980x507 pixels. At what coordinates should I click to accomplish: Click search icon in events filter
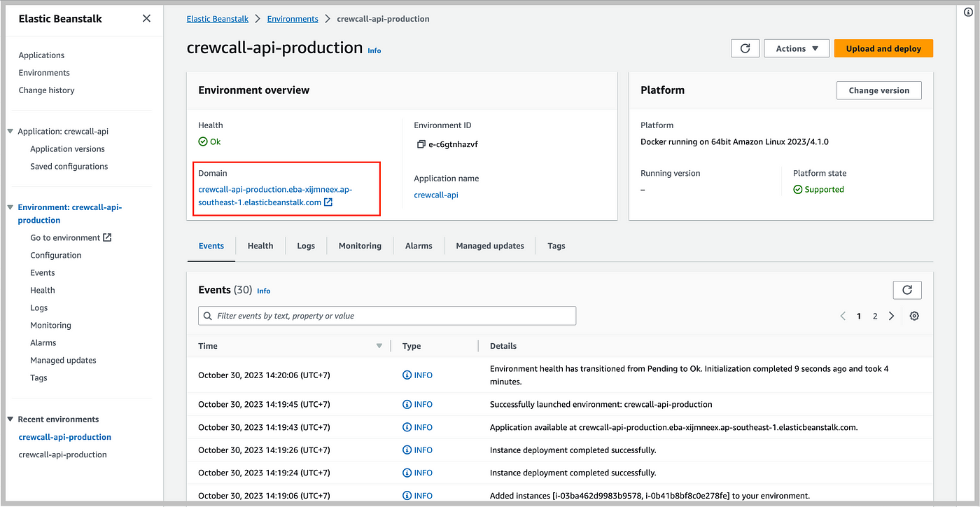tap(208, 316)
